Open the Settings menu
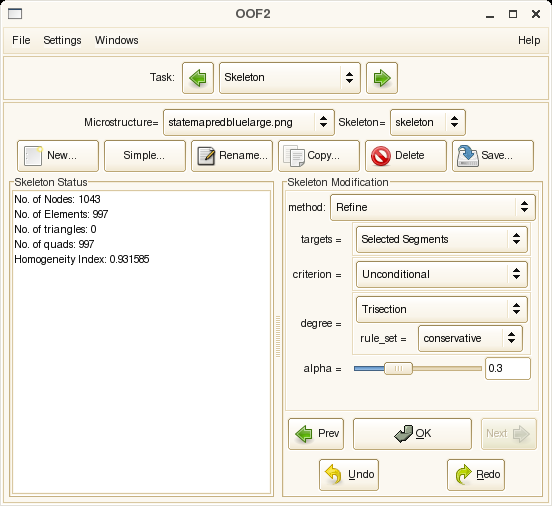Image resolution: width=552 pixels, height=506 pixels. coord(62,40)
